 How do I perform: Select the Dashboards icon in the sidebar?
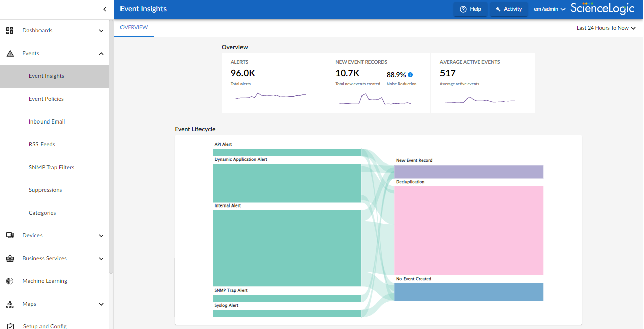(x=9, y=30)
